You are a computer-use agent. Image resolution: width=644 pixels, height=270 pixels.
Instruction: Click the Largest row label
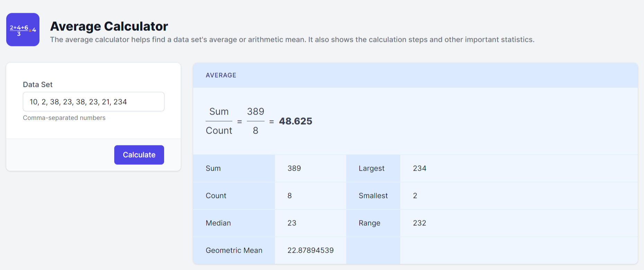pyautogui.click(x=371, y=169)
